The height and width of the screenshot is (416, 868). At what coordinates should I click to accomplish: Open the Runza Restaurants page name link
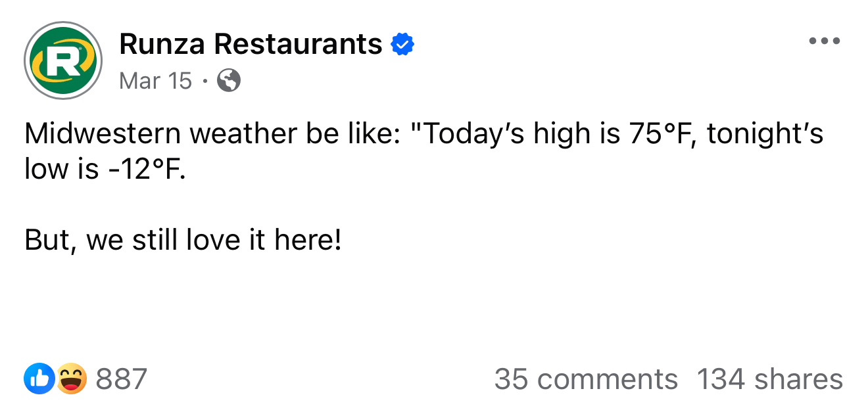[x=251, y=45]
